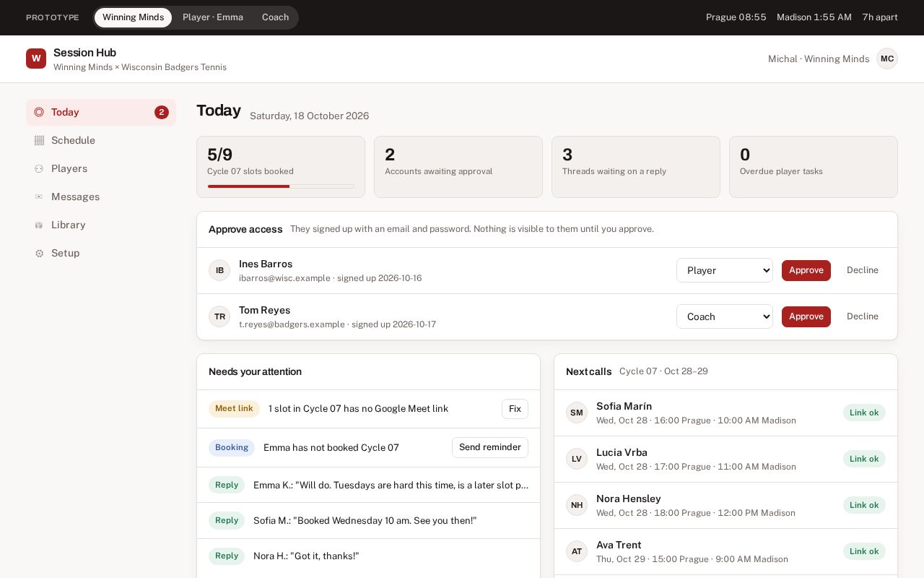Click the IB avatar for Ines Barros
This screenshot has width=924, height=578.
219,270
